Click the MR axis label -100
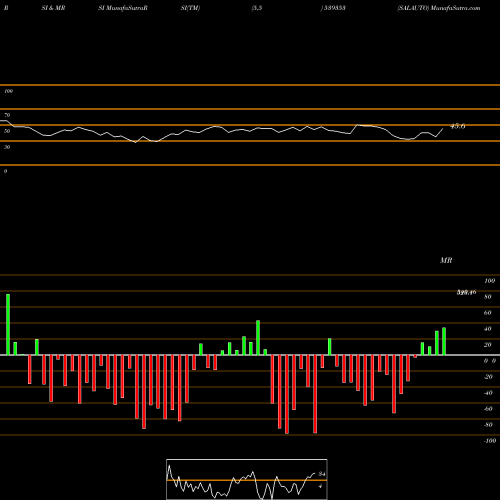This screenshot has height=500, width=500. 490,441
